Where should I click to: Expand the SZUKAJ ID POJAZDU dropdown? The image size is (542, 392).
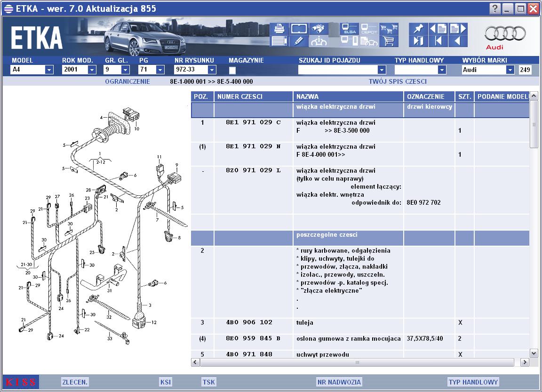382,70
